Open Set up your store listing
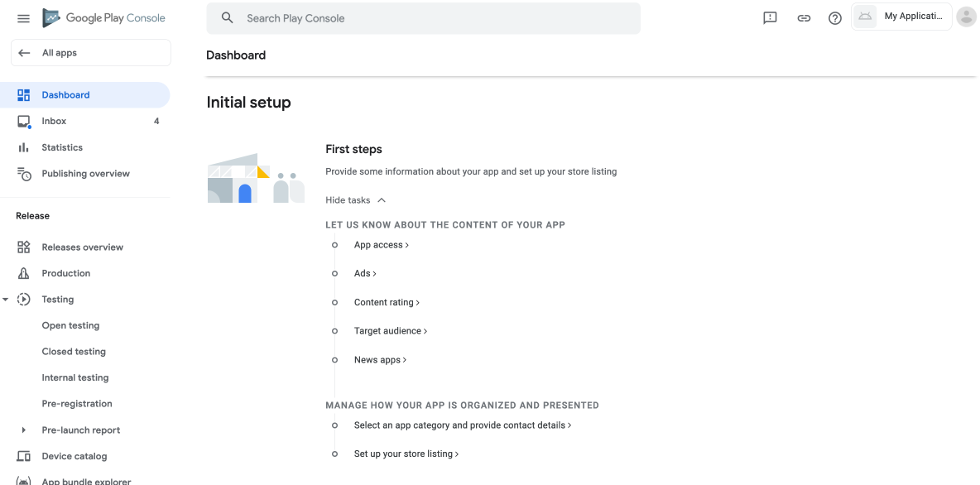The image size is (980, 485). pyautogui.click(x=406, y=454)
